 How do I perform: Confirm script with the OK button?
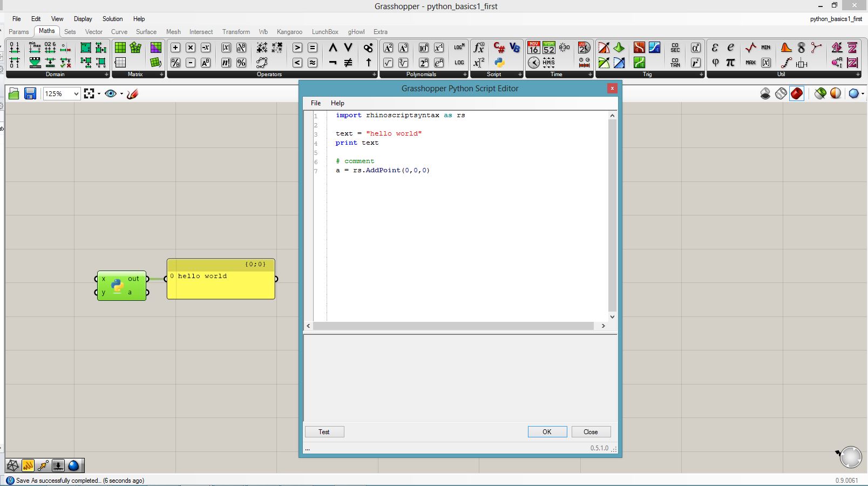[547, 432]
